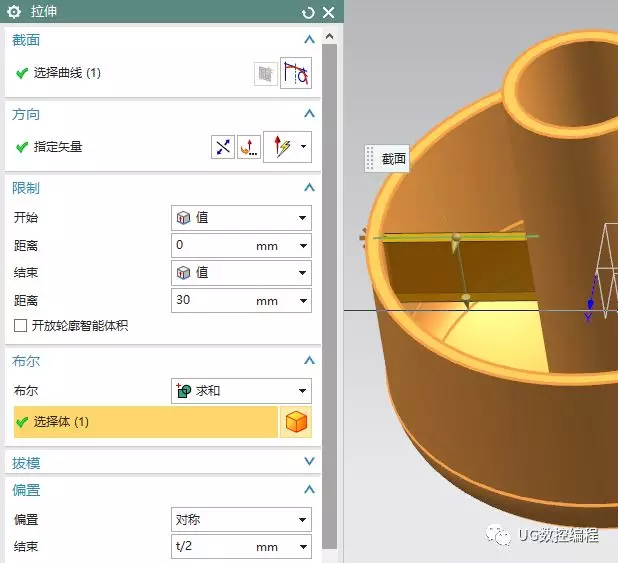The image size is (618, 563).
Task: Open the end distance 30 mm options arrow
Action: point(303,300)
